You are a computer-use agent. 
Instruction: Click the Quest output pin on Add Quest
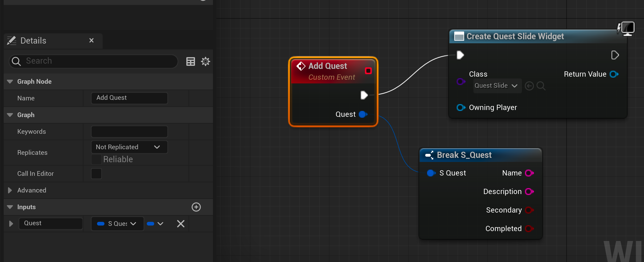pos(363,114)
